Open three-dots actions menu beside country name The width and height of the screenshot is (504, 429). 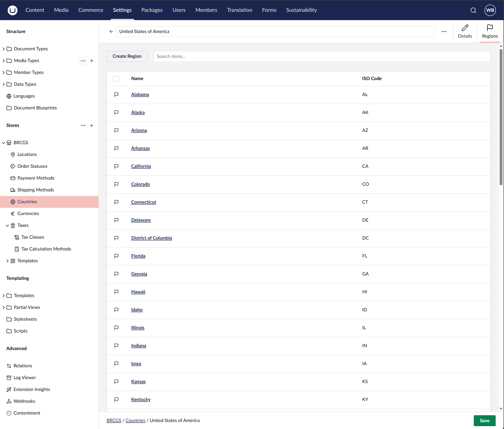444,31
